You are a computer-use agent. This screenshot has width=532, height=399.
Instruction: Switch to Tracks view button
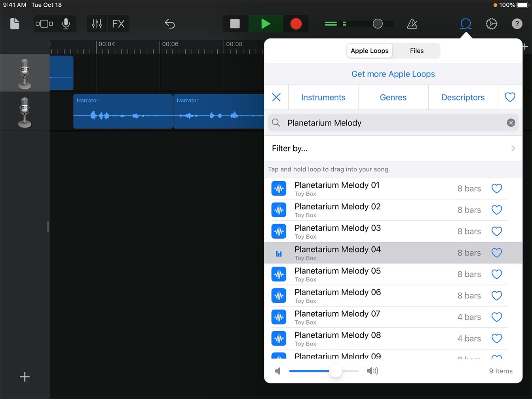click(x=44, y=24)
